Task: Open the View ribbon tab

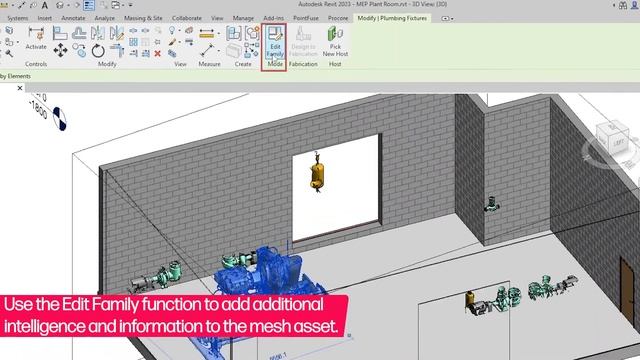Action: coord(217,18)
